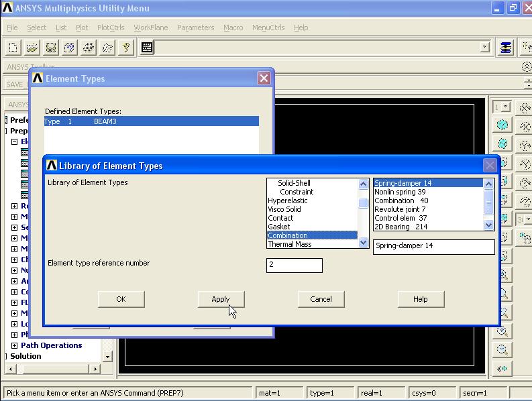Image resolution: width=532 pixels, height=401 pixels.
Task: Click the Raise Hidden windows icon
Action: click(x=506, y=48)
